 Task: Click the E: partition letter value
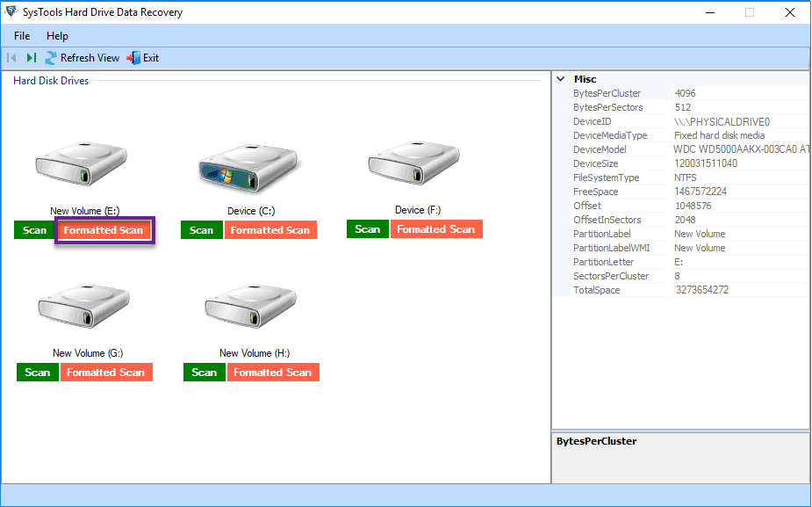pyautogui.click(x=679, y=262)
